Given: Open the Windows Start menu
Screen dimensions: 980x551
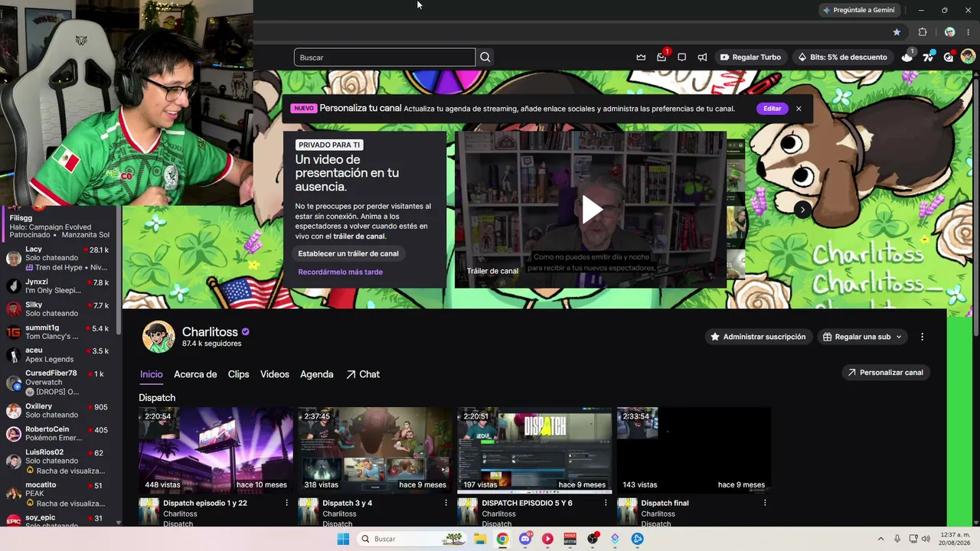Looking at the screenshot, I should (343, 539).
